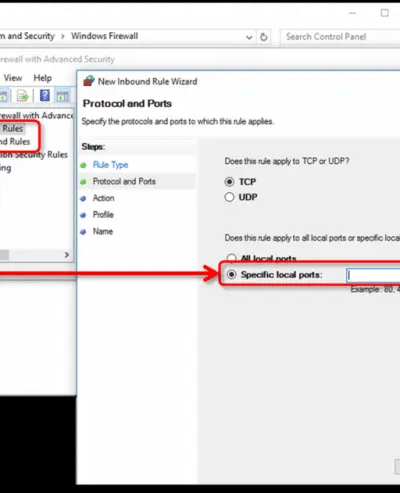
Task: Click the green bullet next to Rule Type
Action: [83, 165]
